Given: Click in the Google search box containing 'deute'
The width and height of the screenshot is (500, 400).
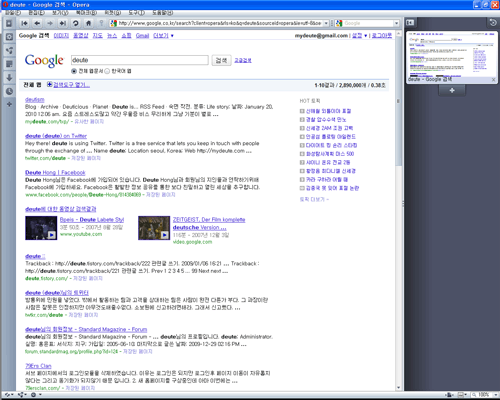Looking at the screenshot, I should (x=140, y=60).
